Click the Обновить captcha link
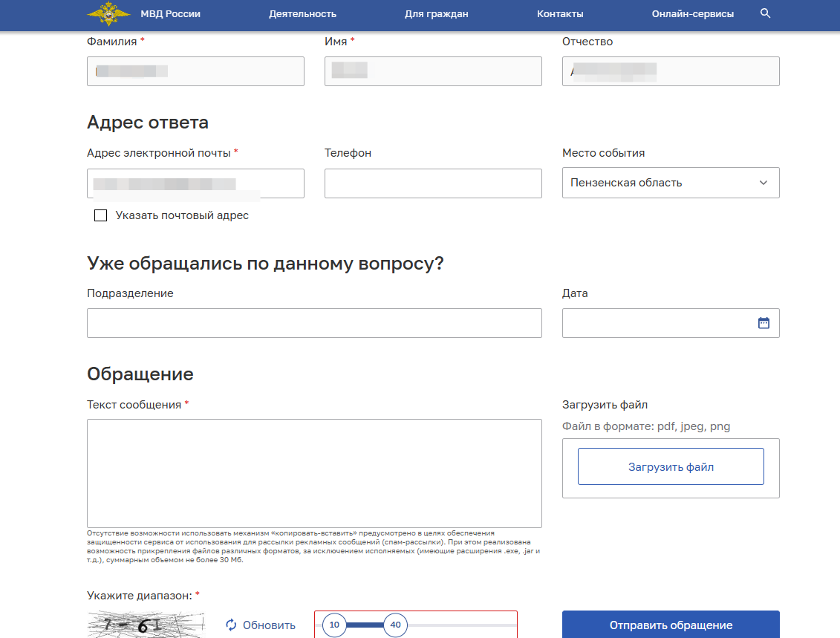The width and height of the screenshot is (840, 638). (x=269, y=625)
